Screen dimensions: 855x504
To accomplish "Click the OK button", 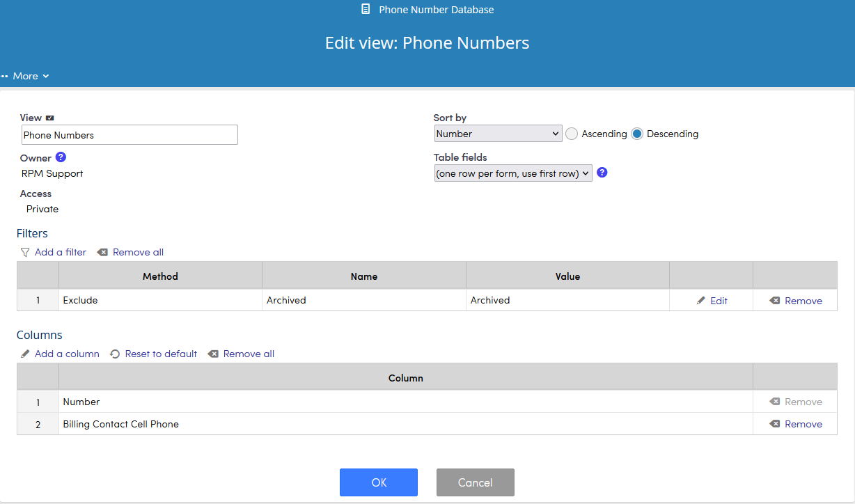I will [379, 482].
